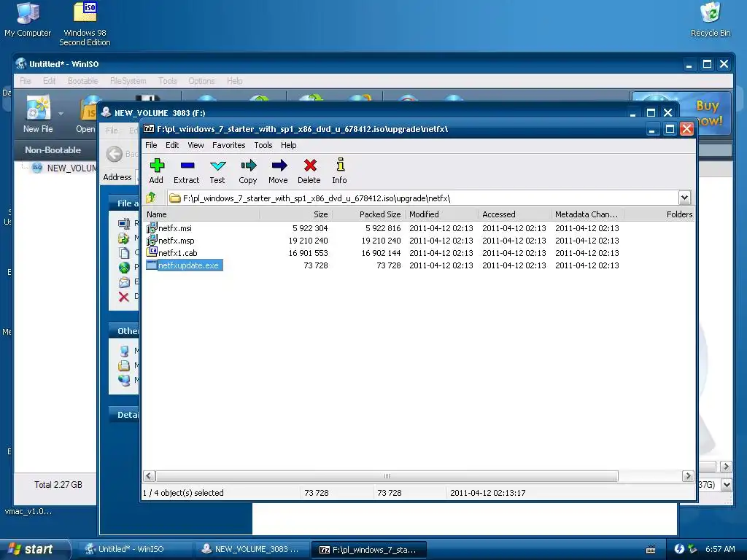The height and width of the screenshot is (560, 747).
Task: Click the 7-Zip path input field
Action: (x=423, y=198)
